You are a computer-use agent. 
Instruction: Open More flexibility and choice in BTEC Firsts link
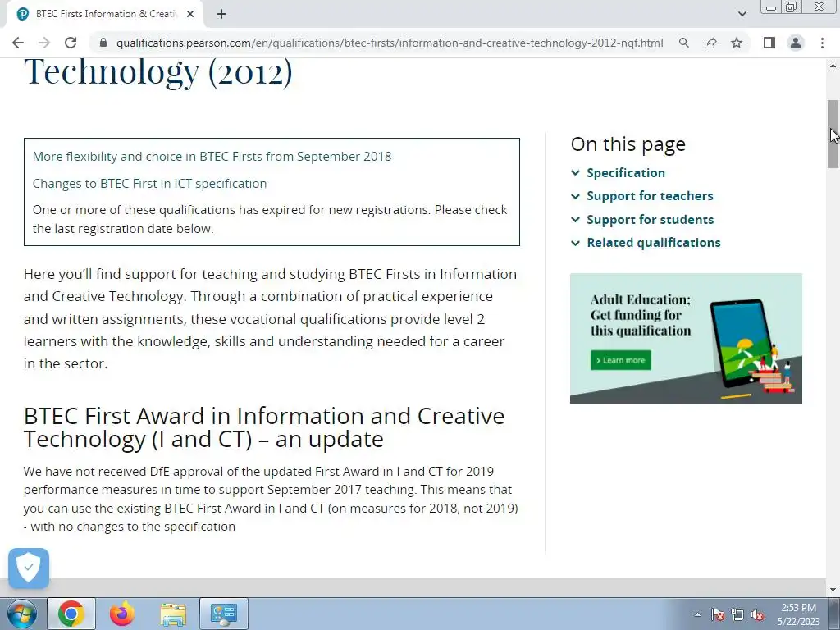212,157
